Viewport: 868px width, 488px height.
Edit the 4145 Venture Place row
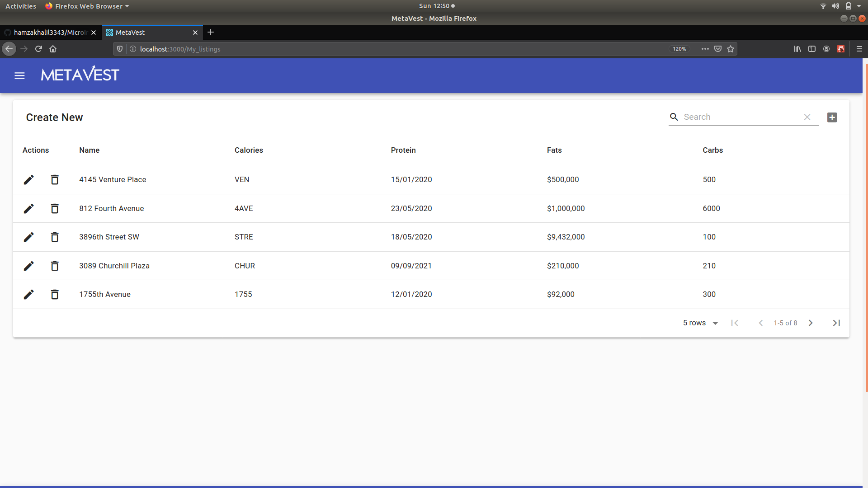coord(28,179)
